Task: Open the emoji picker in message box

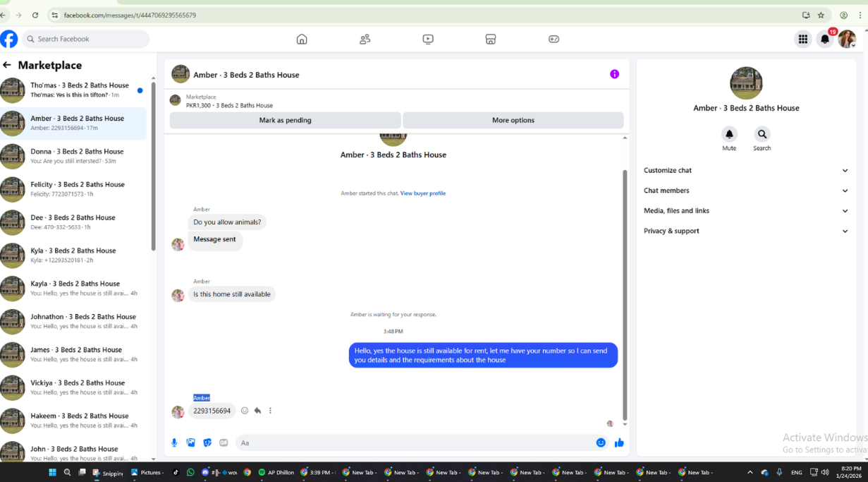Action: click(x=601, y=442)
